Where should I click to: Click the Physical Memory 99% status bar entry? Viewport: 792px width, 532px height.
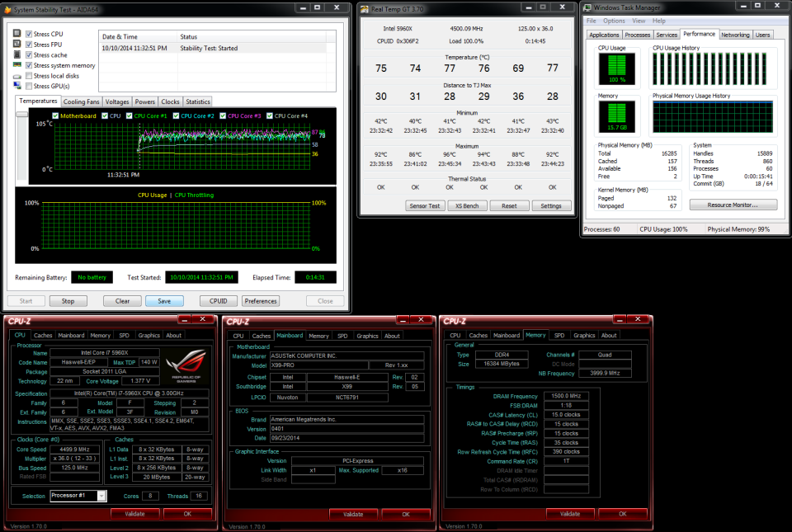738,229
